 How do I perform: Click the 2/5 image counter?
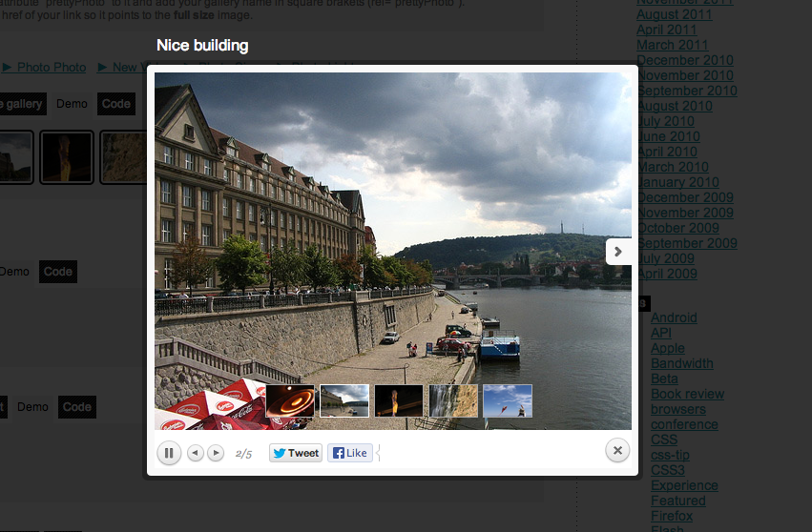click(x=244, y=454)
